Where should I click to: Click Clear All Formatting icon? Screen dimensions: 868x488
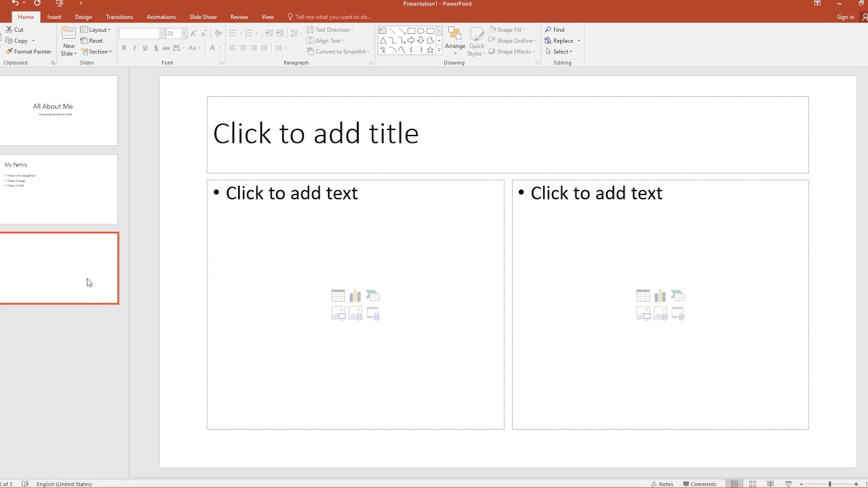(x=218, y=33)
